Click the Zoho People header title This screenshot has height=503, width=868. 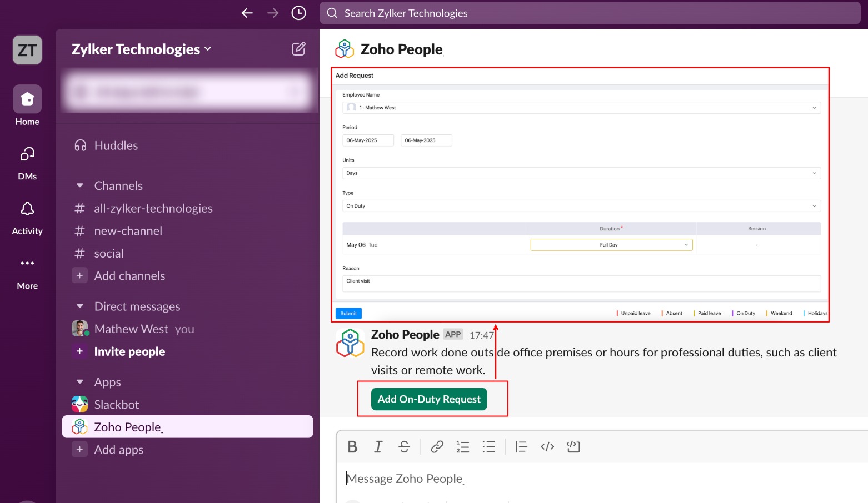pyautogui.click(x=402, y=49)
